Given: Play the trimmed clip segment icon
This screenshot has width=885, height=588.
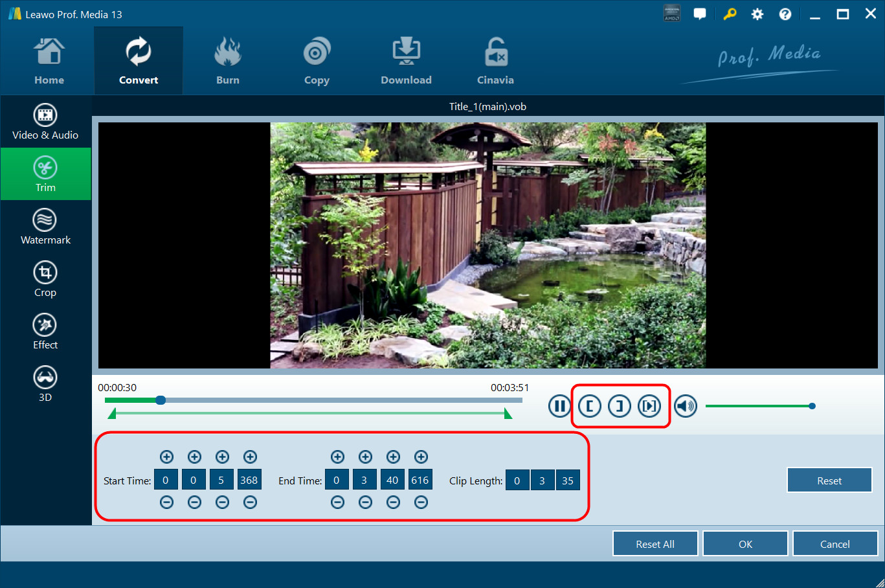Looking at the screenshot, I should [x=649, y=406].
